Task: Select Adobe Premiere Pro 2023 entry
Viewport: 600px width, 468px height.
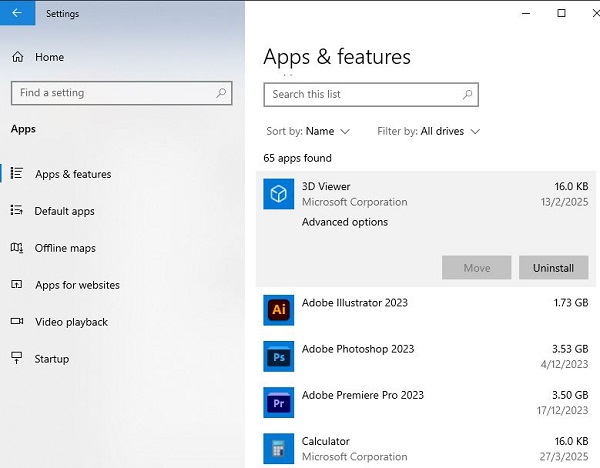Action: tap(426, 403)
